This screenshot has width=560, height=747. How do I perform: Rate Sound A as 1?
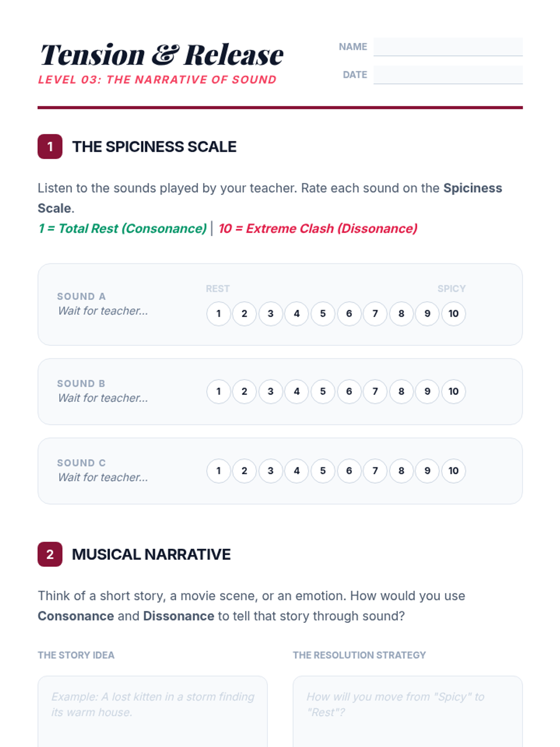(x=218, y=314)
